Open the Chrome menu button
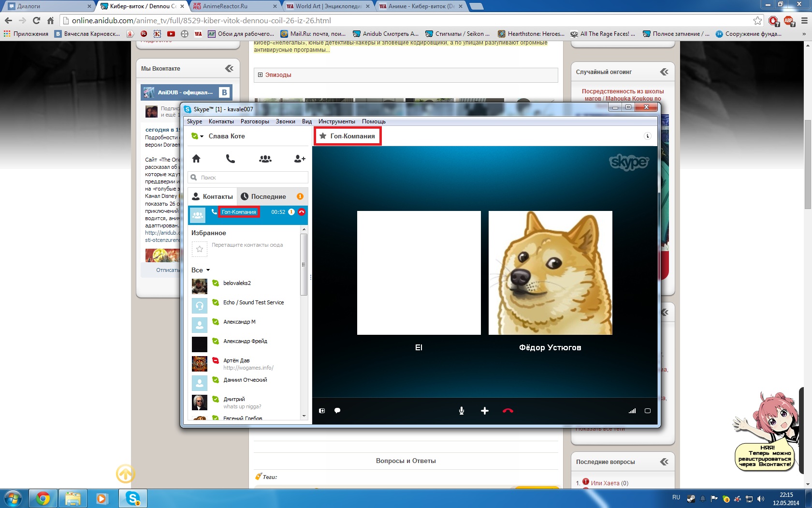Screen dimensions: 812x508 pyautogui.click(x=804, y=20)
